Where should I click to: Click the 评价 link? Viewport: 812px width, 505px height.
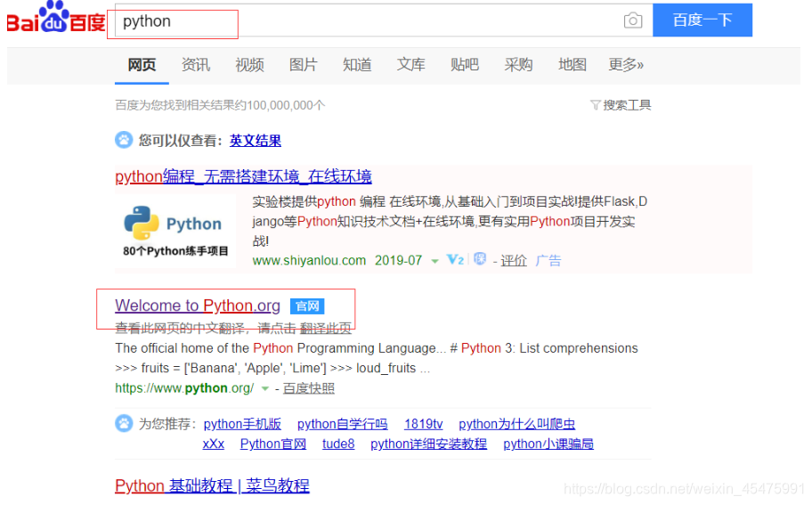tap(514, 261)
